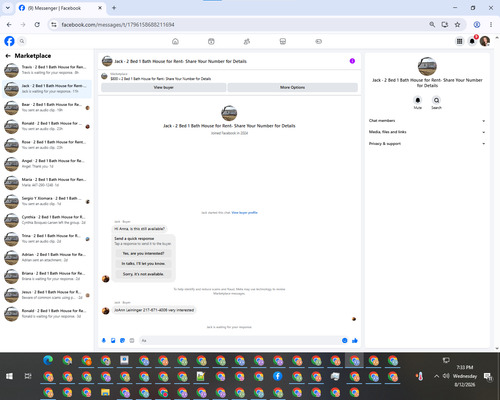Open the Facebook menu grid icon
Viewport: 500px width, 400px height.
(459, 41)
